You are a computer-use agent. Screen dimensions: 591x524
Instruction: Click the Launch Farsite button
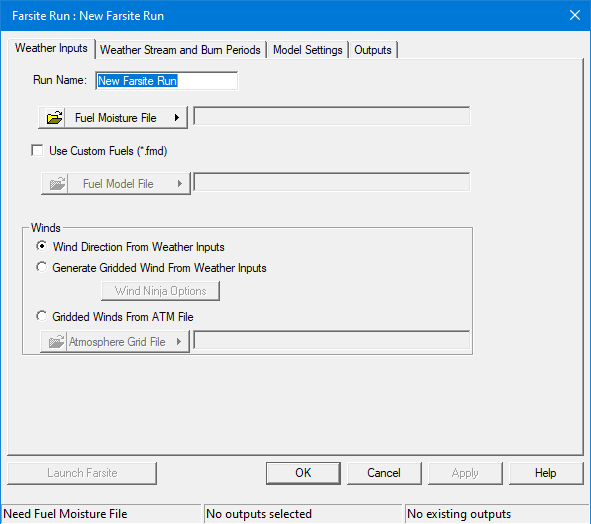point(82,473)
